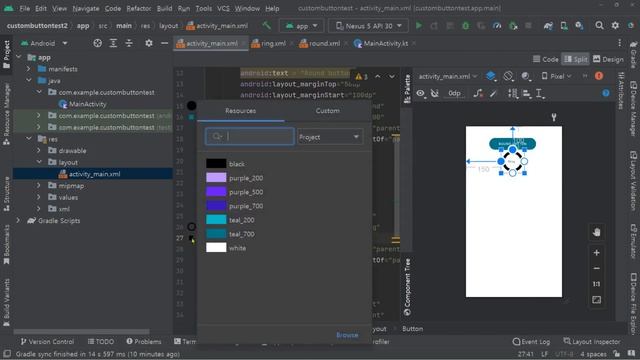640x360 pixels.
Task: Open the app run configuration dropdown
Action: tap(302, 26)
